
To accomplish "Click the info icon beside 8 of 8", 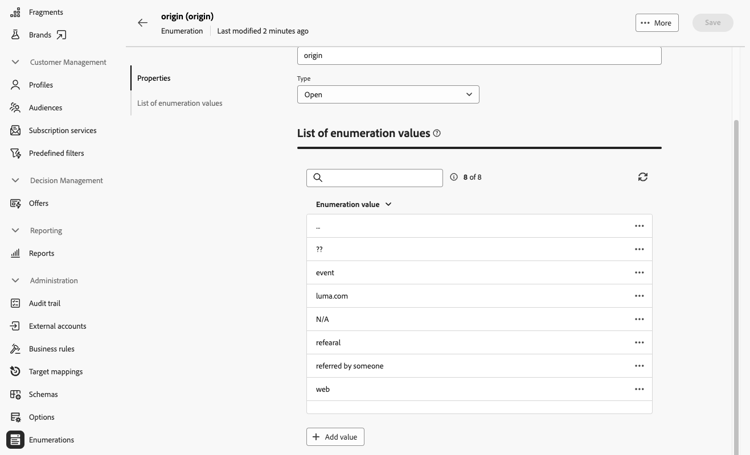I will (454, 177).
